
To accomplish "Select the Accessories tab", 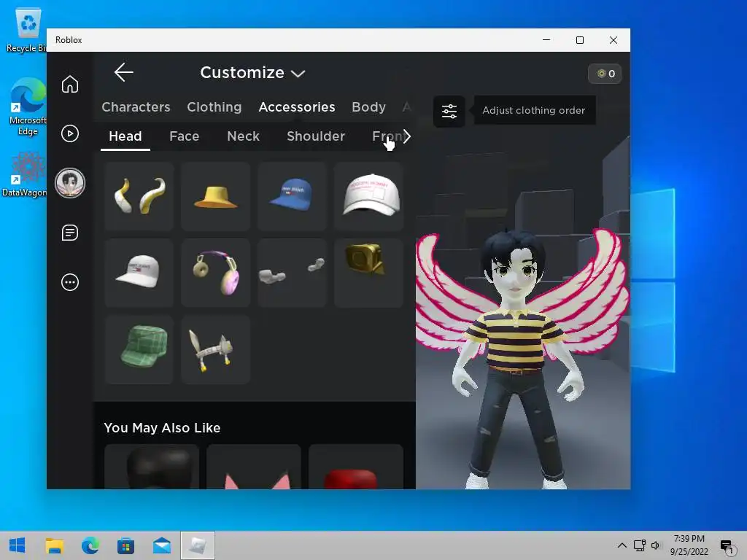I will click(x=297, y=107).
